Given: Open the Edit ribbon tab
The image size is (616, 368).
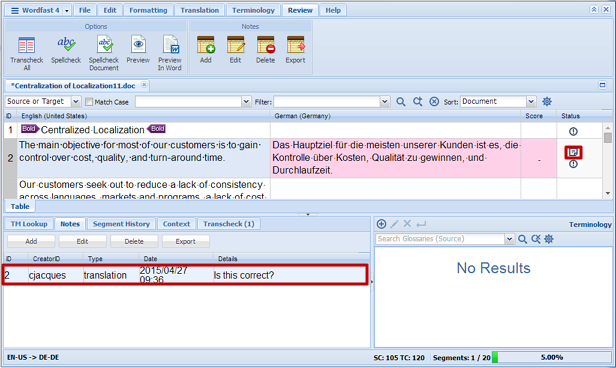Looking at the screenshot, I should 110,10.
